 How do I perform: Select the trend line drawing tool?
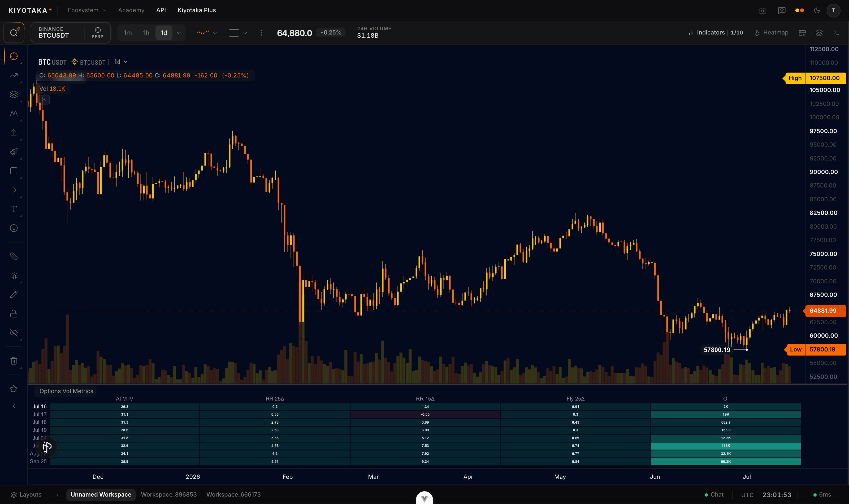(x=14, y=75)
